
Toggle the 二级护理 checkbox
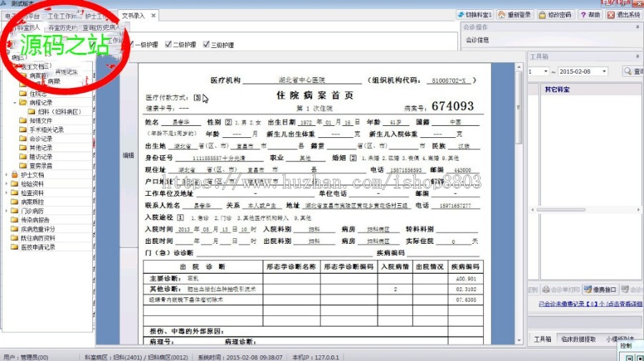click(x=169, y=45)
